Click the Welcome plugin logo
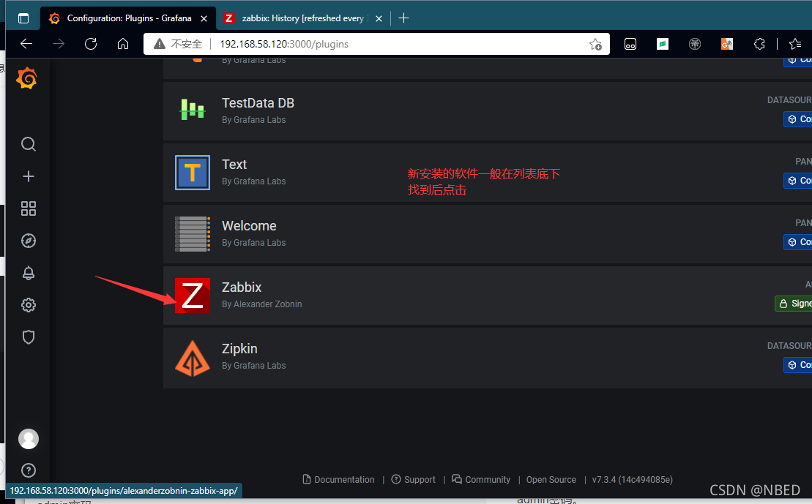 click(193, 234)
